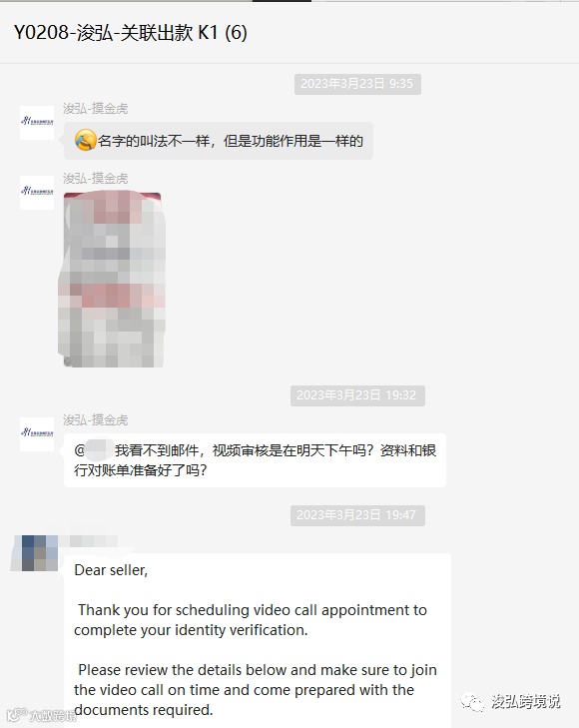Viewport: 579px width, 728px height.
Task: Open avatar beside the blurred image message
Action: tap(37, 192)
